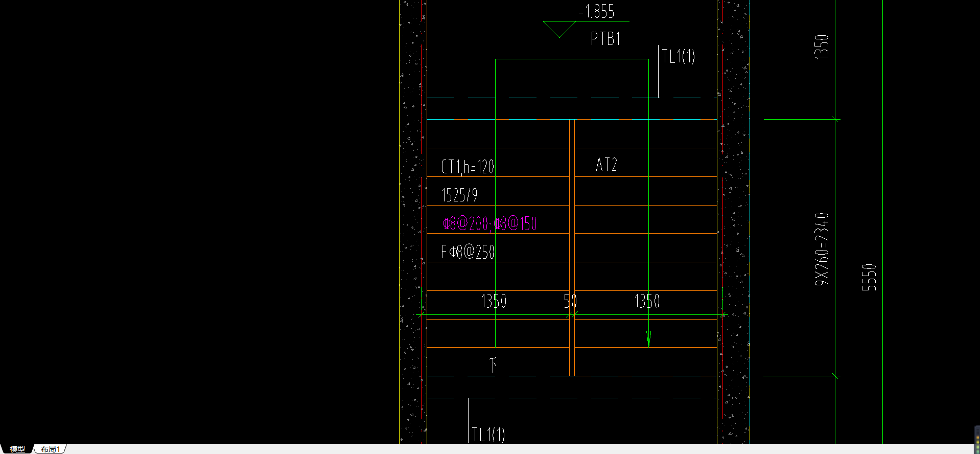Select magenta Φ8@200;Φ8@150 rebar text
The width and height of the screenshot is (980, 454).
pos(489,223)
